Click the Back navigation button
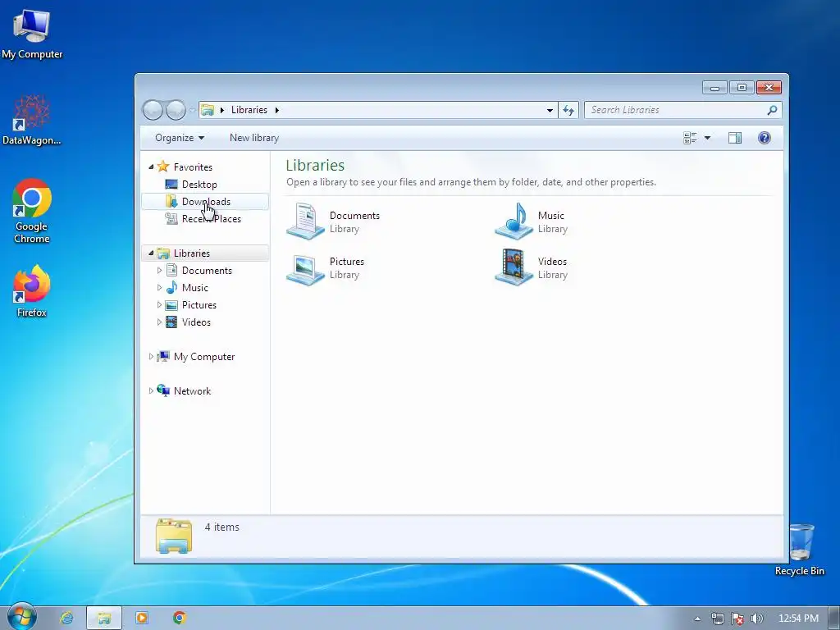Image resolution: width=840 pixels, height=630 pixels. pyautogui.click(x=153, y=110)
